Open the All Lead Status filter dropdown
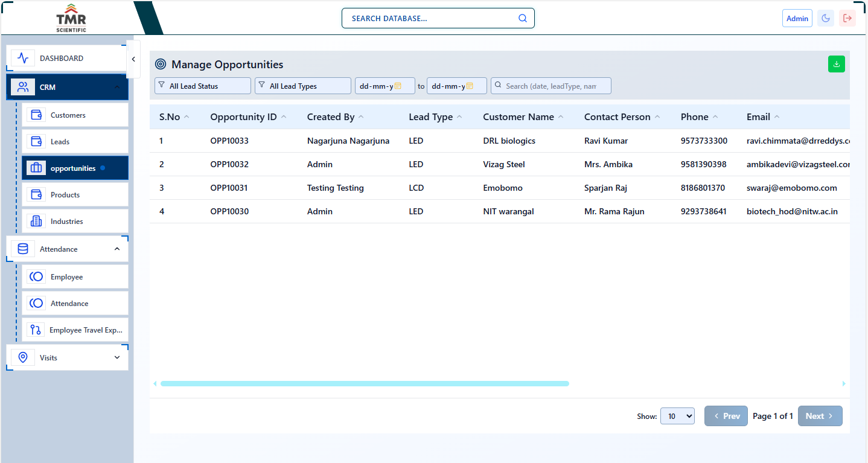This screenshot has height=463, width=868. click(x=202, y=85)
